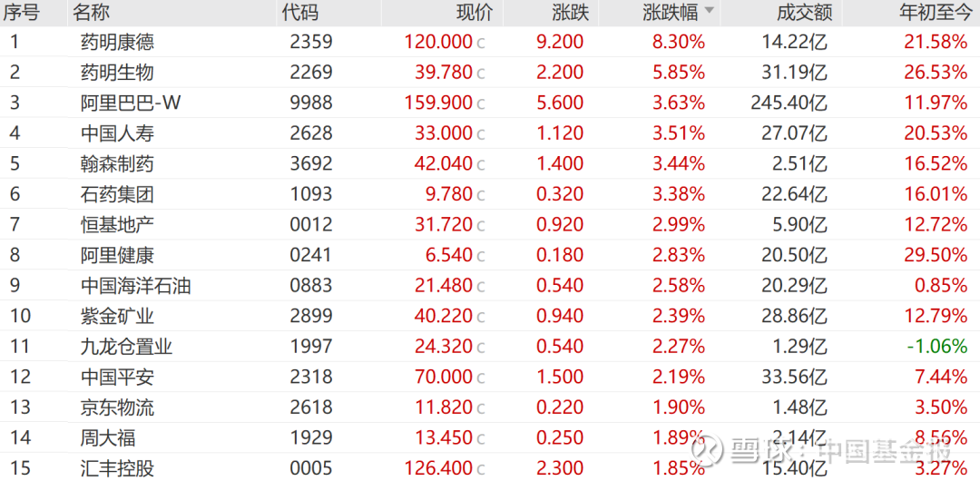The height and width of the screenshot is (481, 980).
Task: Select the 阿里巴巴-W stock name
Action: 131,103
